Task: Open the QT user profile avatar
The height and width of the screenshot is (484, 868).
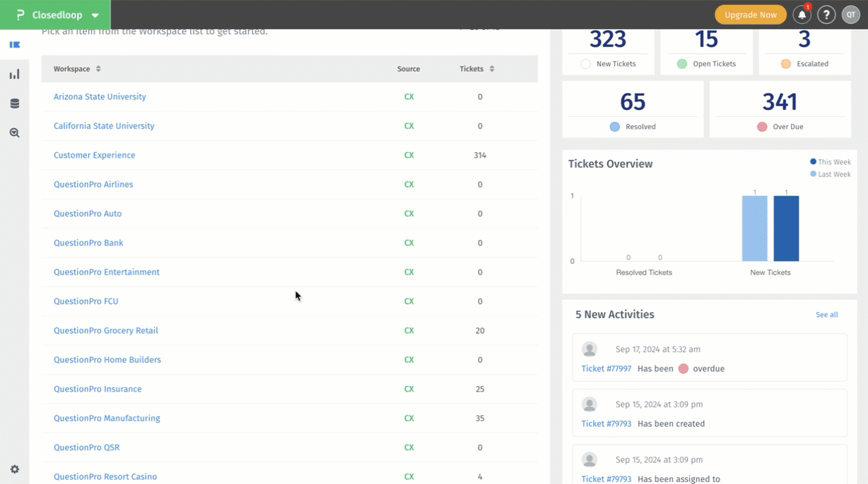Action: pos(850,14)
